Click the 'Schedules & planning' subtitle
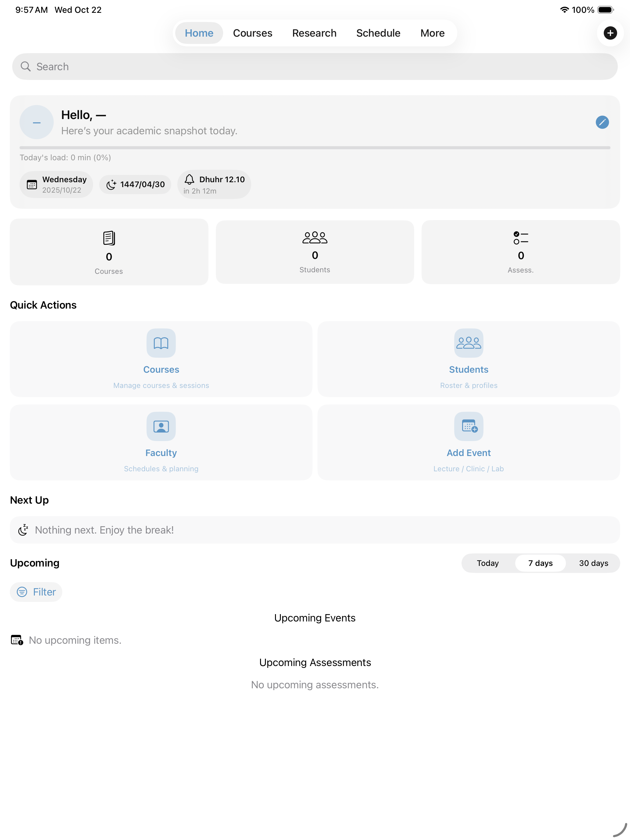630x840 pixels. tap(161, 469)
